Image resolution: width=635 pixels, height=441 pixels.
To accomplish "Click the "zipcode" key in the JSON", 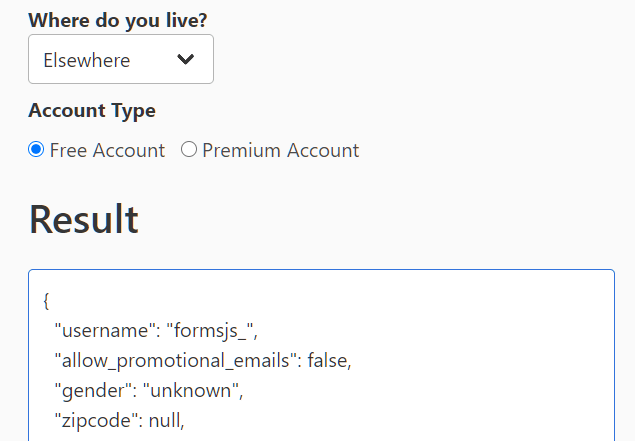I will coord(96,421).
